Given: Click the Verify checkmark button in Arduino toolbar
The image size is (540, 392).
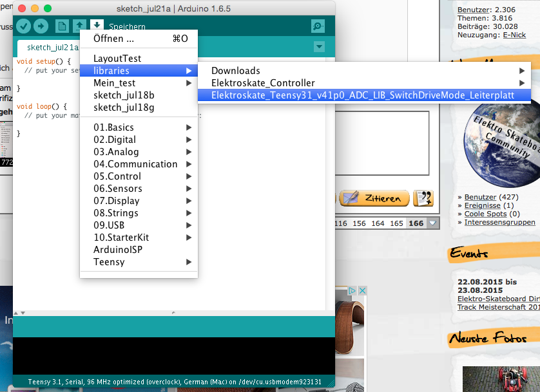Looking at the screenshot, I should coord(23,26).
